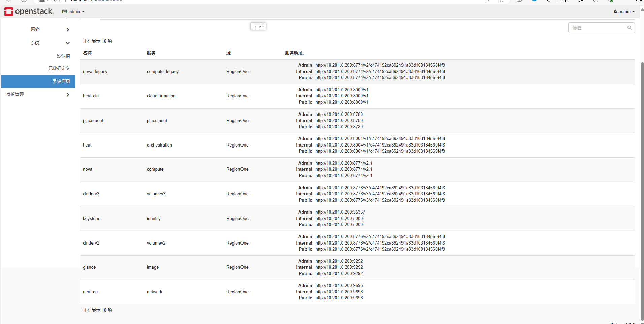The height and width of the screenshot is (324, 644).
Task: Expand the 身份管理 sidebar section
Action: tap(37, 94)
